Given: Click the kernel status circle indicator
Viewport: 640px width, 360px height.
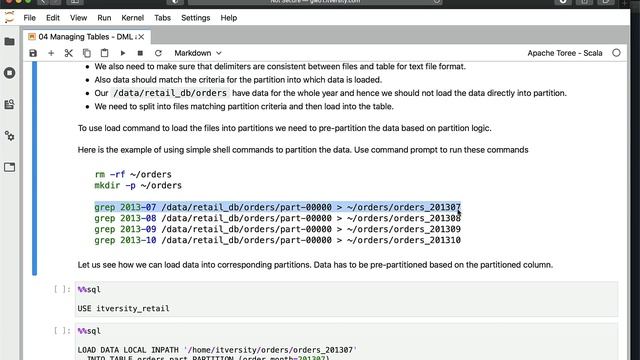Looking at the screenshot, I should tap(616, 53).
